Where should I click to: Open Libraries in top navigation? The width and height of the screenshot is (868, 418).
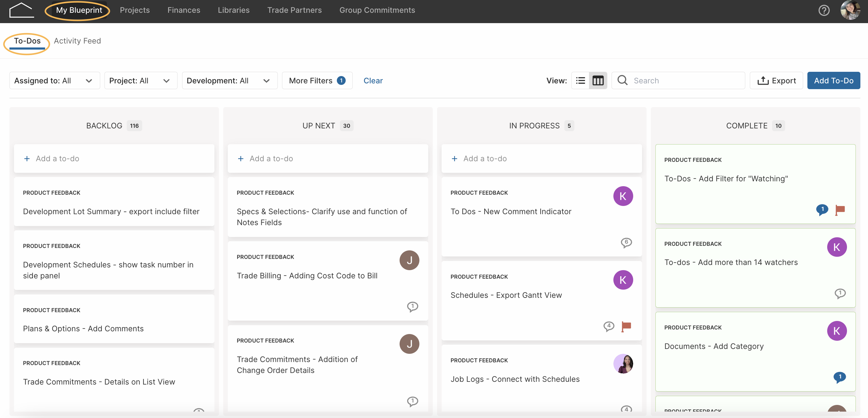[x=234, y=10]
